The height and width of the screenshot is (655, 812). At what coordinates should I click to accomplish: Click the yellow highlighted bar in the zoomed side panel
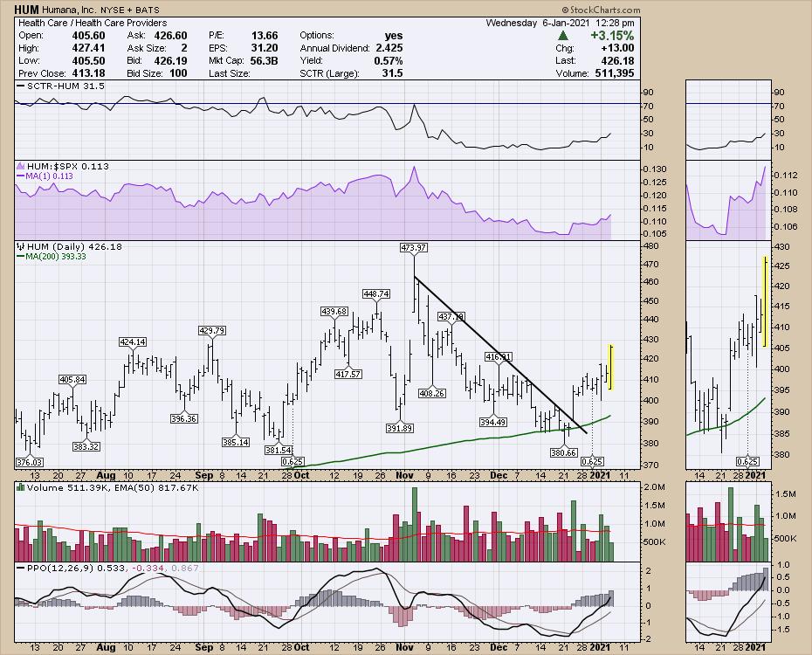[765, 301]
